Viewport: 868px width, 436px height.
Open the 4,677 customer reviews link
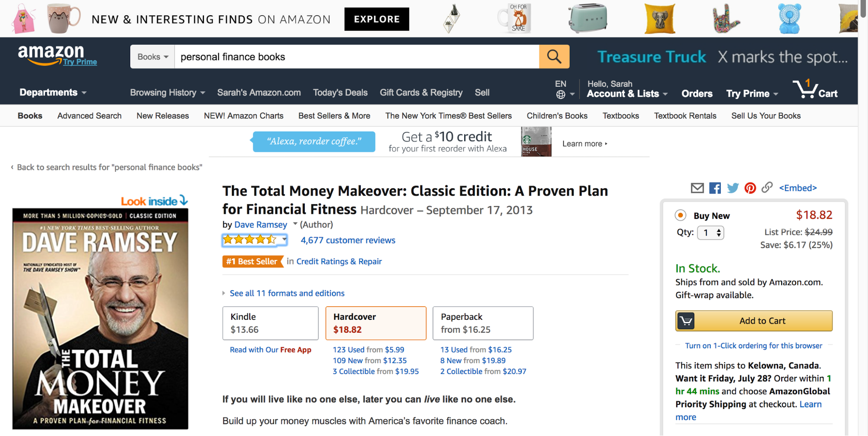[x=348, y=240]
